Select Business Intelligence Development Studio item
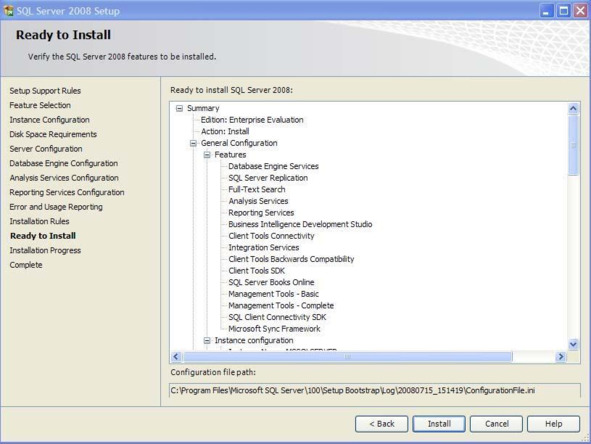This screenshot has height=444, width=591. click(x=300, y=224)
